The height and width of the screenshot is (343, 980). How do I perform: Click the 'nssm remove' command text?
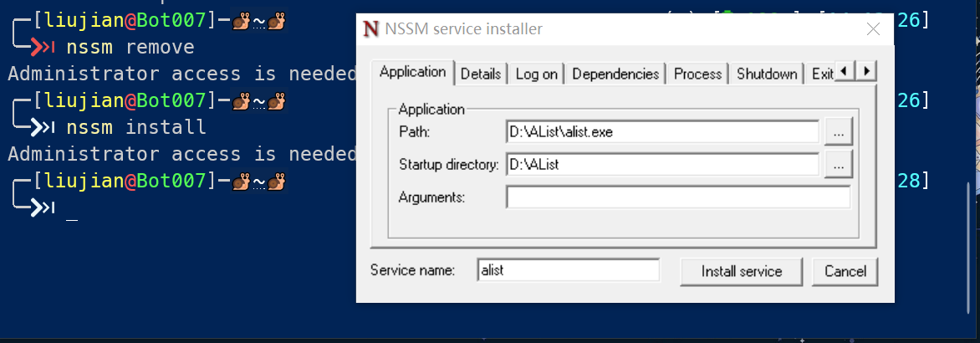coord(130,48)
